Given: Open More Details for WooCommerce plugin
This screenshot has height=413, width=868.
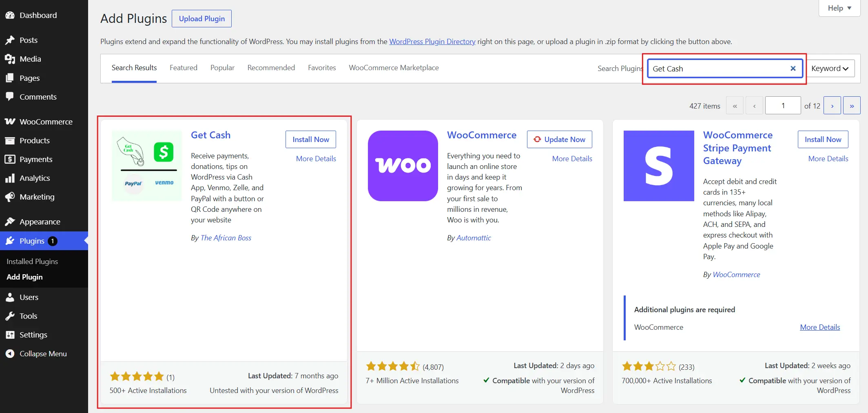Looking at the screenshot, I should point(572,159).
